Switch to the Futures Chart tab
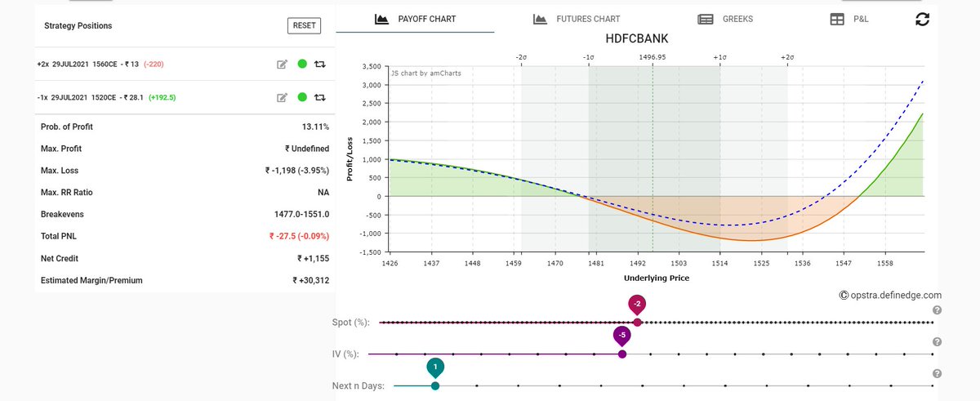Image resolution: width=980 pixels, height=401 pixels. [577, 19]
